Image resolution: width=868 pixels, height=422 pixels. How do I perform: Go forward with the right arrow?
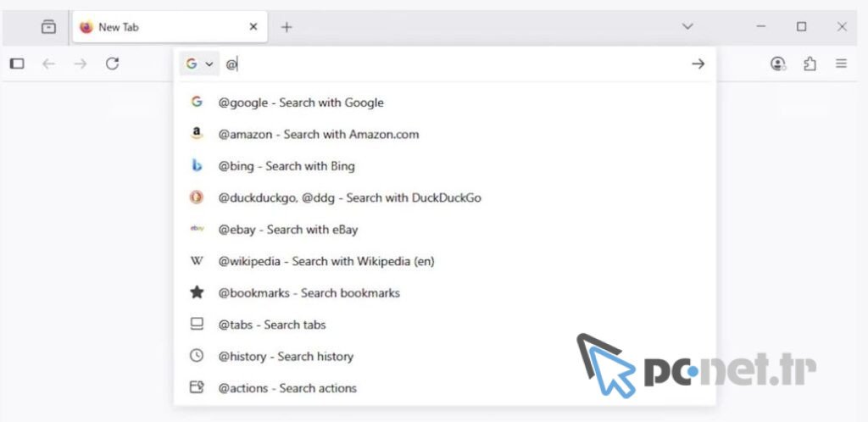point(81,64)
